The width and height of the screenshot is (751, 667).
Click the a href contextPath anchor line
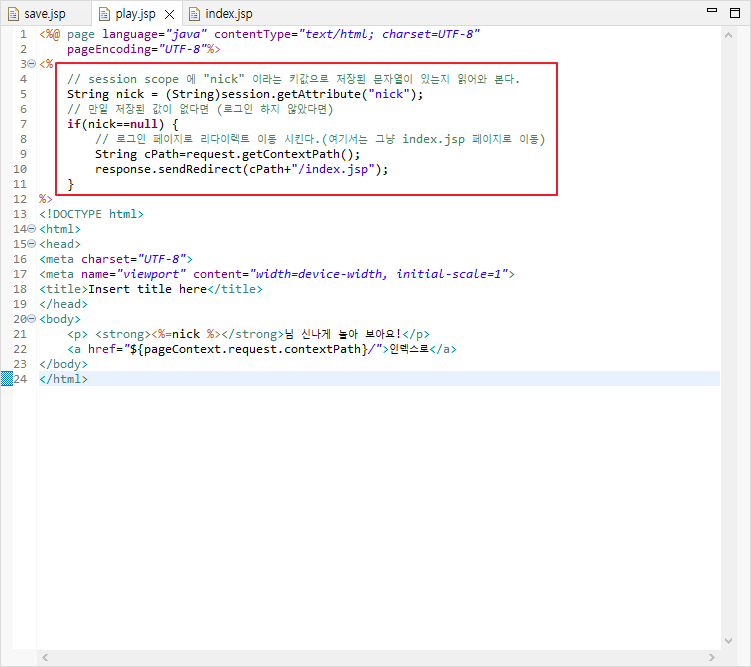coord(262,349)
